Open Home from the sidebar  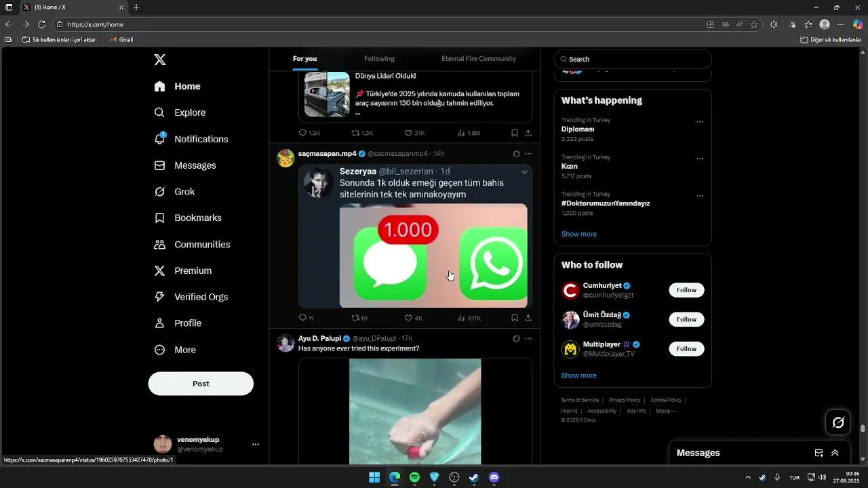178,86
